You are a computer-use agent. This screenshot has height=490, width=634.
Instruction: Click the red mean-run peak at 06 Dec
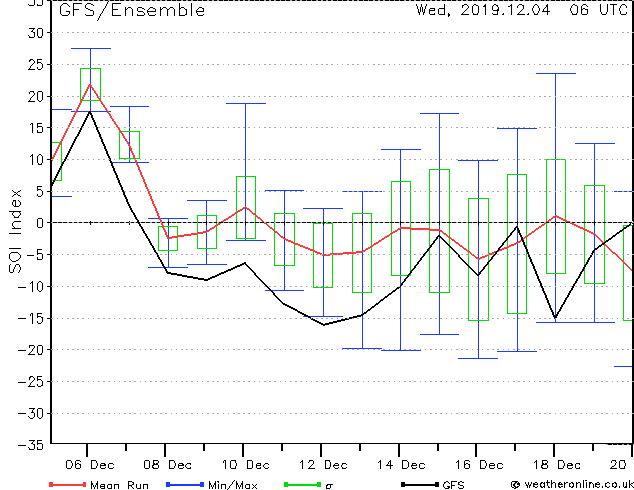90,84
